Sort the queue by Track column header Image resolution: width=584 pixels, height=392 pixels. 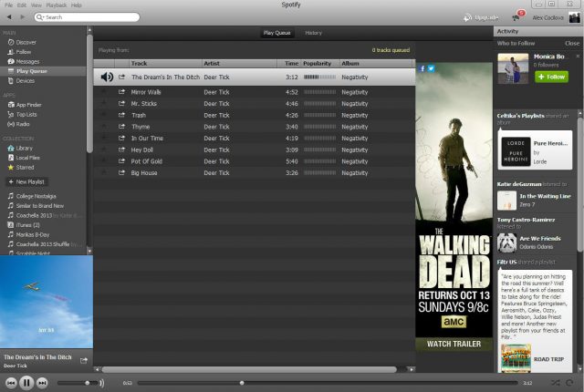[x=139, y=64]
